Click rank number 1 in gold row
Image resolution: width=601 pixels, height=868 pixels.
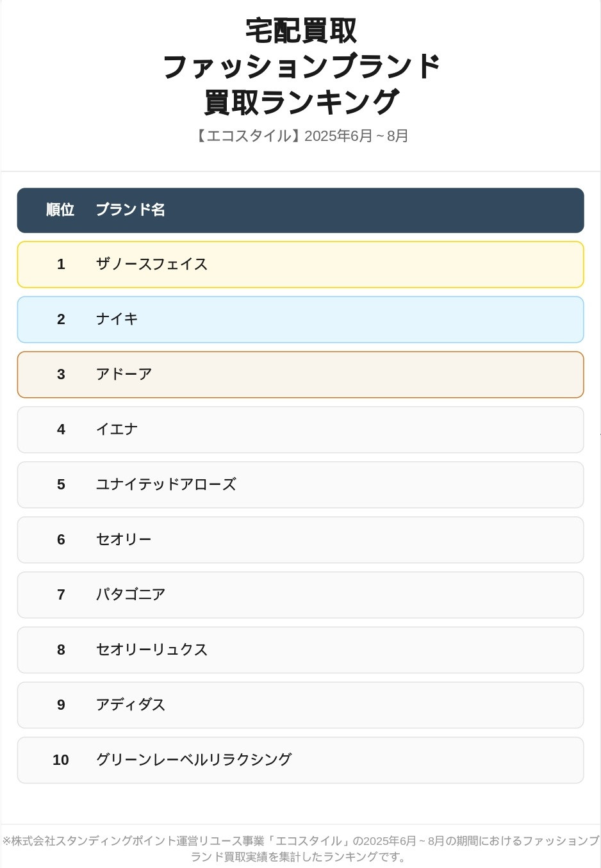61,265
